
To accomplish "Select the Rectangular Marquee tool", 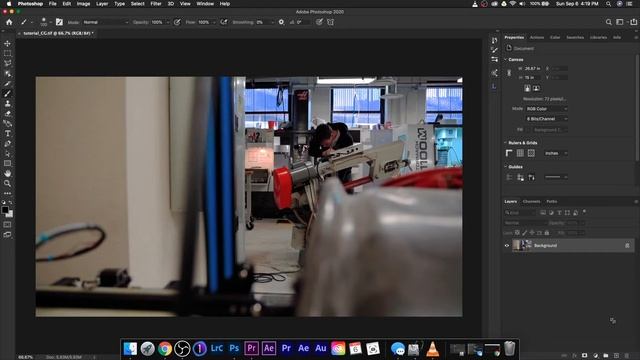I will tap(7, 53).
